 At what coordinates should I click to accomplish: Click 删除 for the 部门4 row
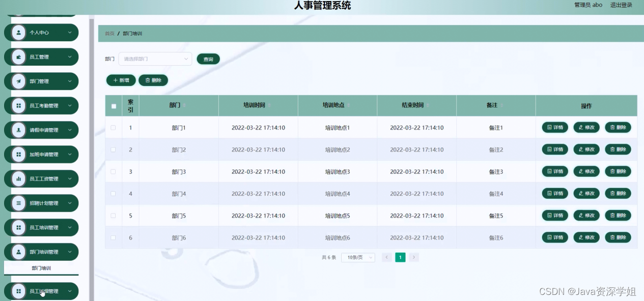tap(618, 193)
